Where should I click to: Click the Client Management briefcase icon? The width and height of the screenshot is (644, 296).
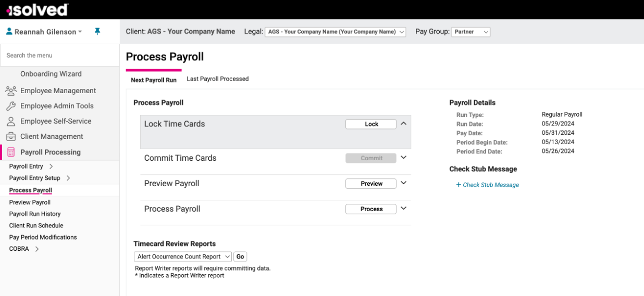tap(11, 136)
